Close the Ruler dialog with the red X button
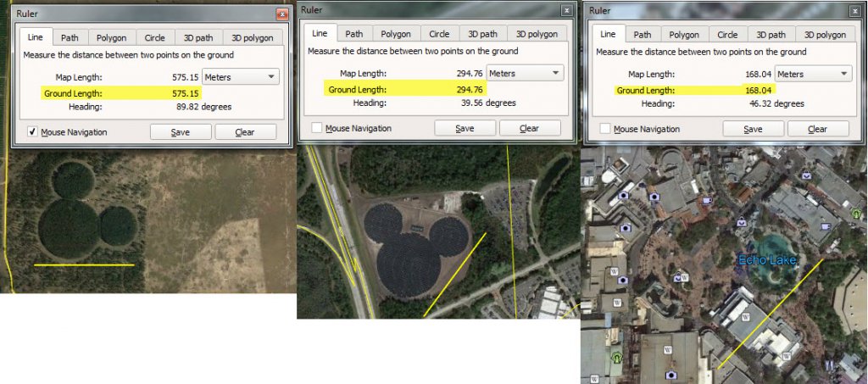Image resolution: width=868 pixels, height=384 pixels. pos(281,14)
